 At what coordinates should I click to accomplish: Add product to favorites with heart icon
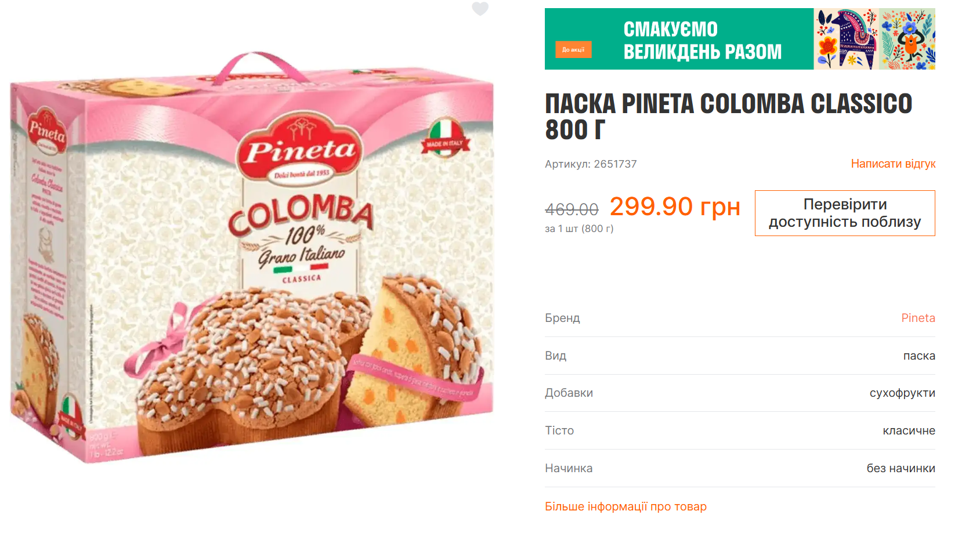[480, 9]
